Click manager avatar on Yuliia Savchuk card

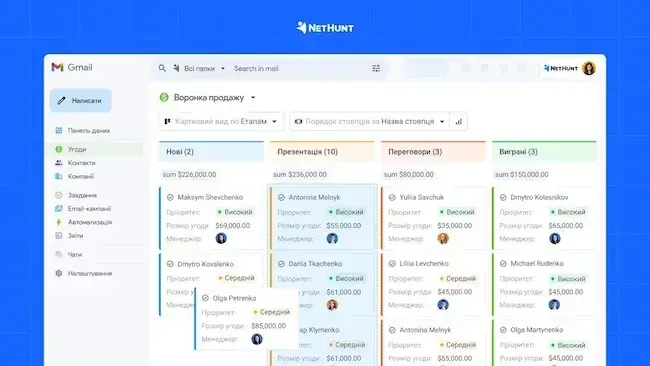coord(443,238)
